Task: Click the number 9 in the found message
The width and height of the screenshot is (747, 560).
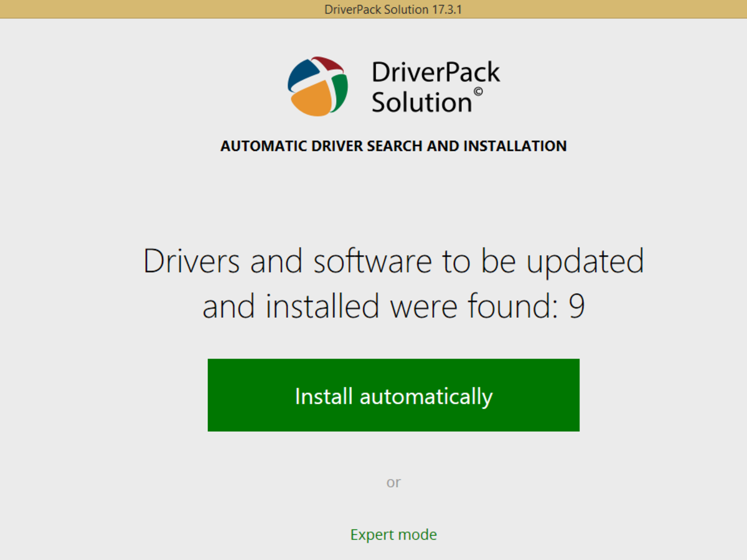Action: [x=576, y=306]
